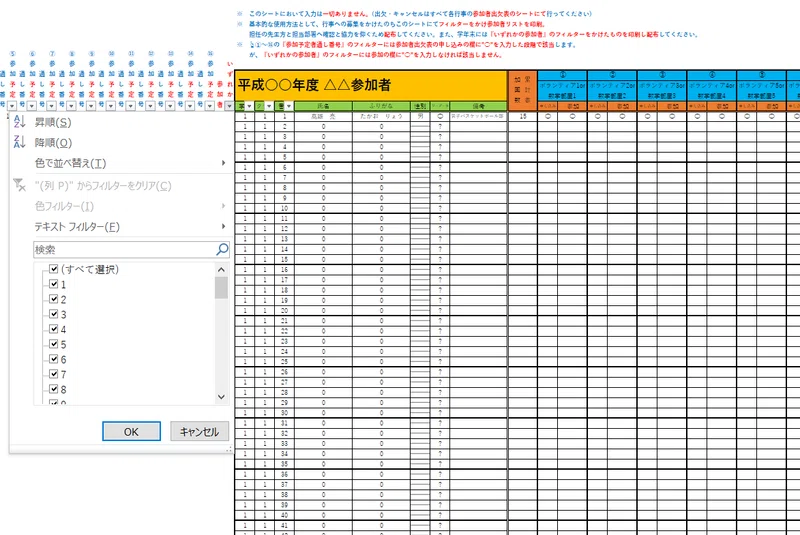Image resolution: width=800 pixels, height=535 pixels.
Task: Click the filter list scrollbar thumb
Action: (x=221, y=288)
